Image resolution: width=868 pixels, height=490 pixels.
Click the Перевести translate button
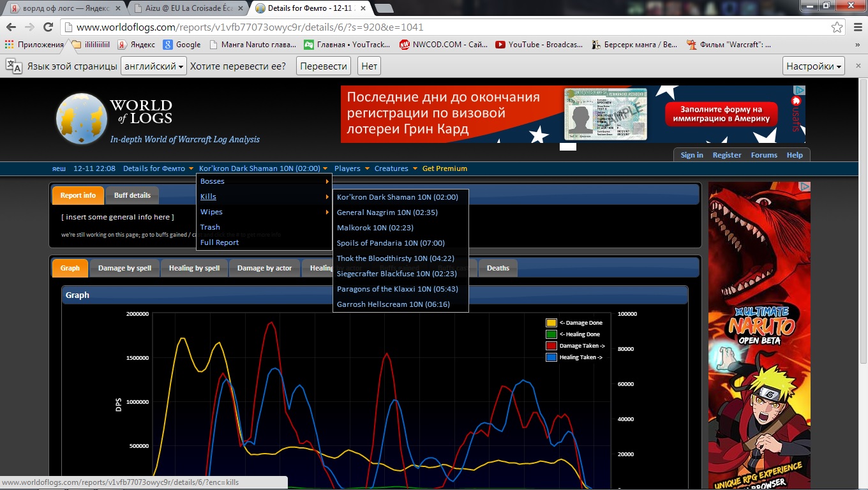tap(324, 66)
